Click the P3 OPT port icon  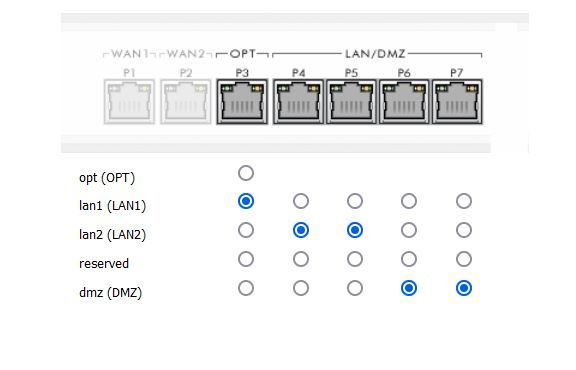(242, 102)
